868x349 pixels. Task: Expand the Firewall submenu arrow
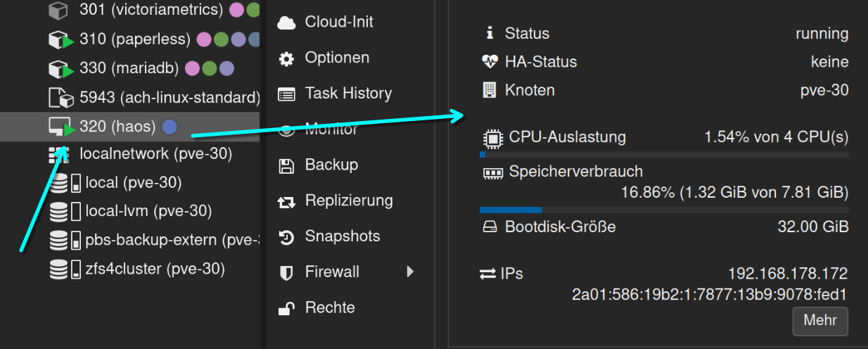pyautogui.click(x=410, y=272)
